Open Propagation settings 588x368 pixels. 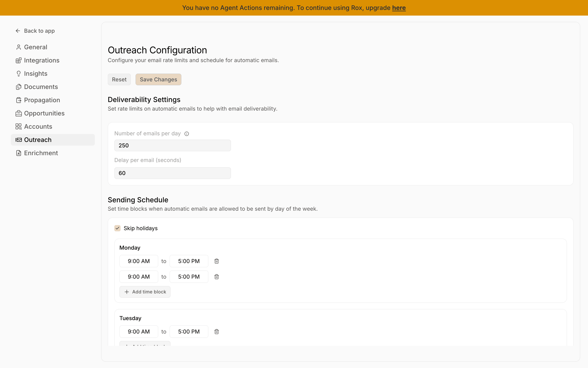tap(53, 100)
